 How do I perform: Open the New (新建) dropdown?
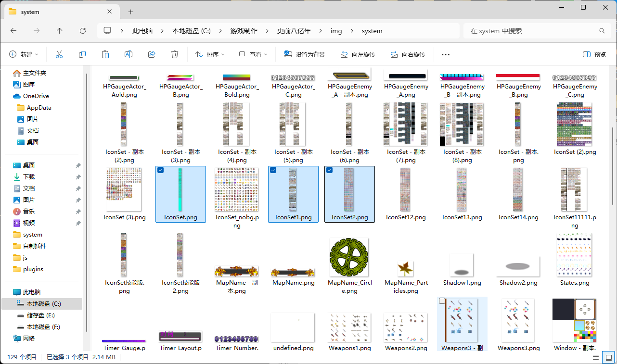(24, 54)
